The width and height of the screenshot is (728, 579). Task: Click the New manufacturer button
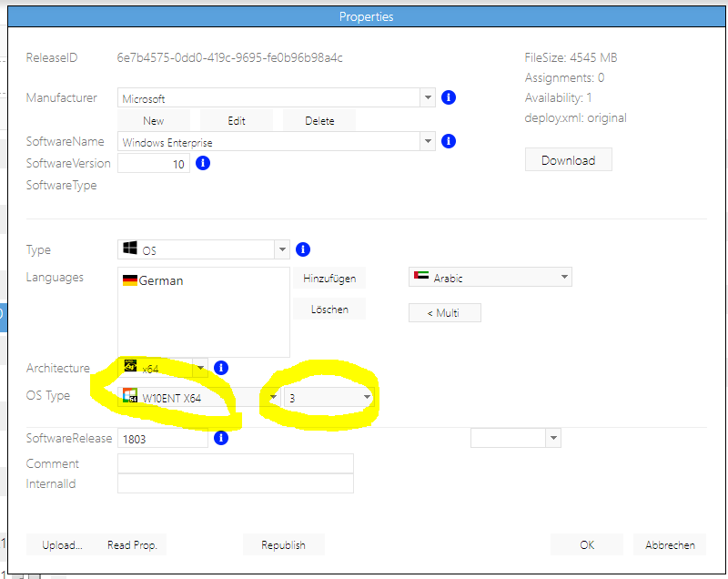pyautogui.click(x=154, y=121)
